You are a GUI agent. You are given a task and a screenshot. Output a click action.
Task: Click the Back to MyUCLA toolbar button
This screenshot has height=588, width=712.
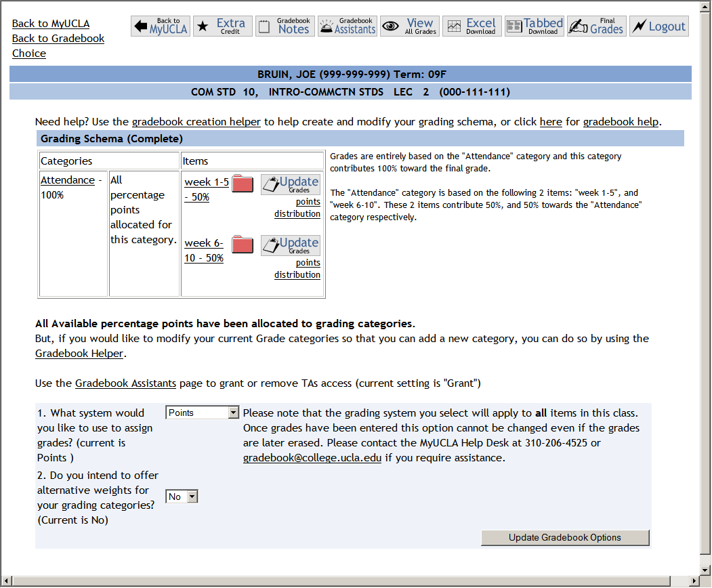160,26
